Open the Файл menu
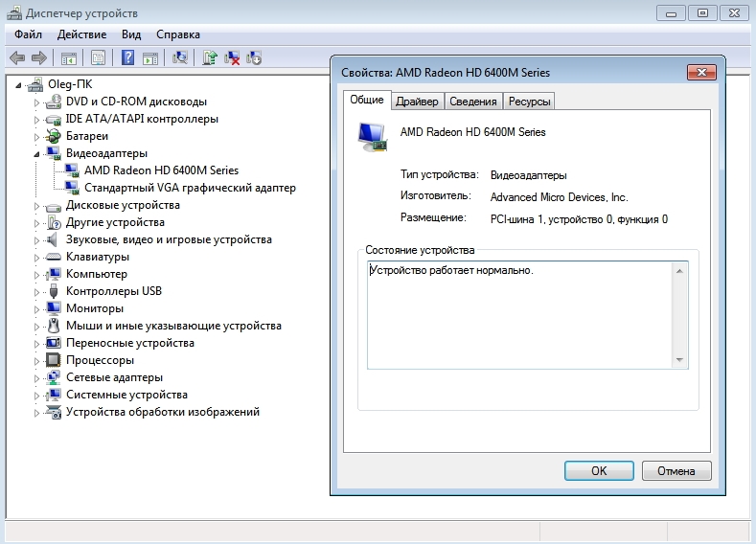Viewport: 756px width, 544px height. tap(28, 34)
